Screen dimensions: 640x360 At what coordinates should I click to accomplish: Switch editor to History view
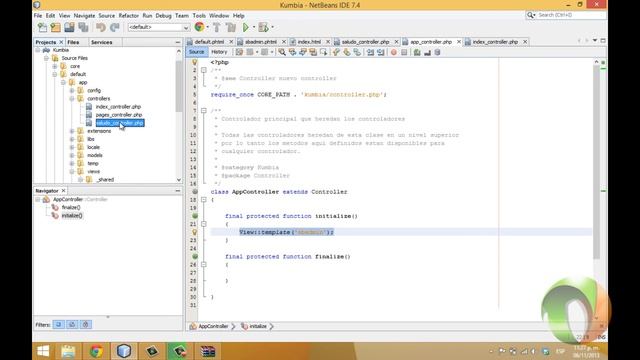coord(219,52)
